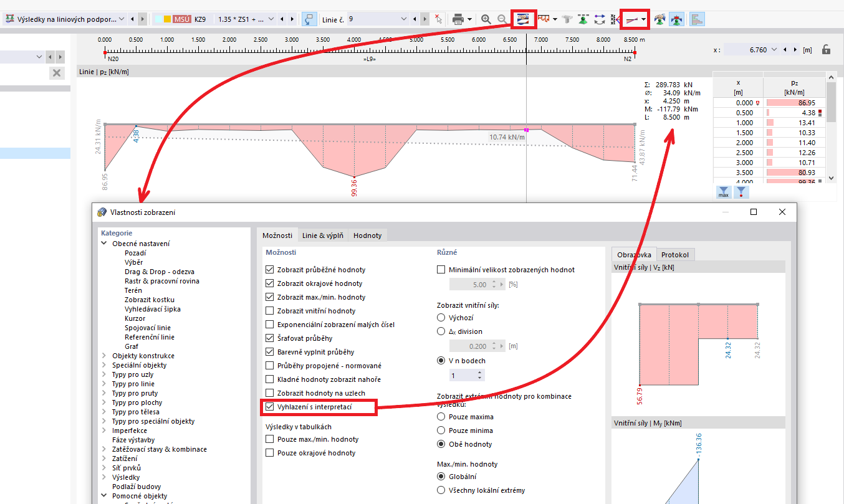The height and width of the screenshot is (504, 844).
Task: Toggle Zobrazit okrajové hodnoty checkbox
Action: pyautogui.click(x=269, y=283)
